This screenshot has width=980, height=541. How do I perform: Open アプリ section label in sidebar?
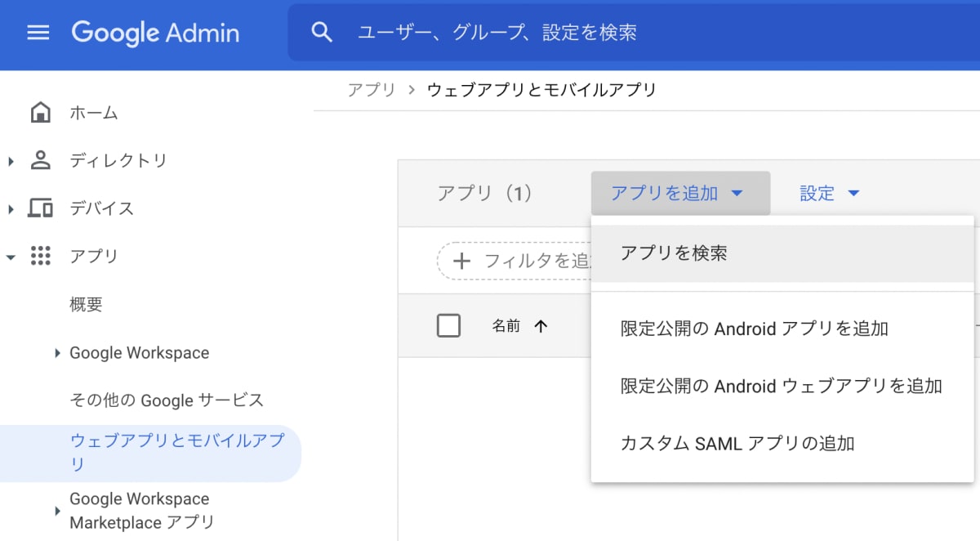click(94, 257)
